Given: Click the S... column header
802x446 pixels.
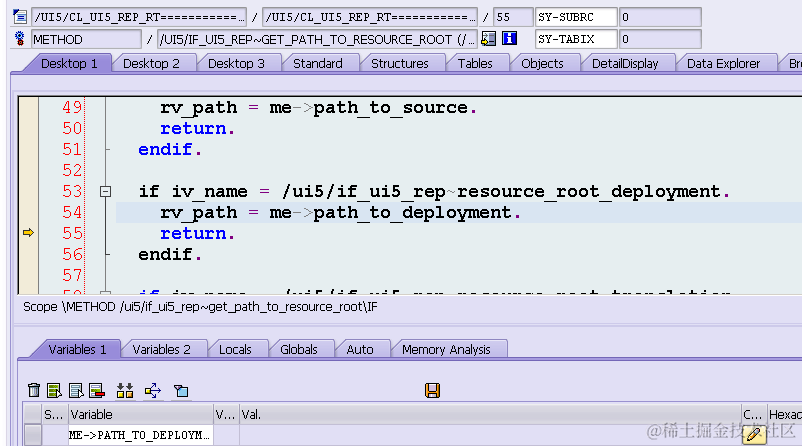Looking at the screenshot, I should coord(55,414).
